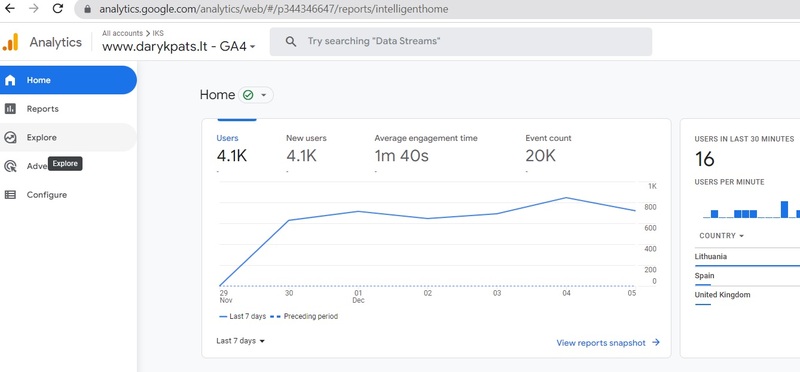Open the Last 7 days date range dropdown

[240, 341]
